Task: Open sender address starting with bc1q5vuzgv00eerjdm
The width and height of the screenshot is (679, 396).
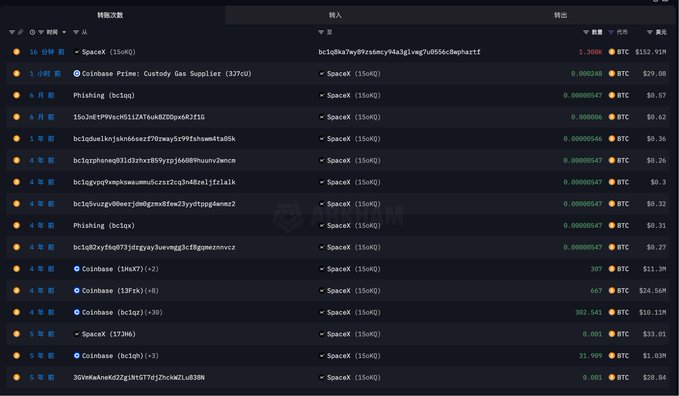Action: 154,204
